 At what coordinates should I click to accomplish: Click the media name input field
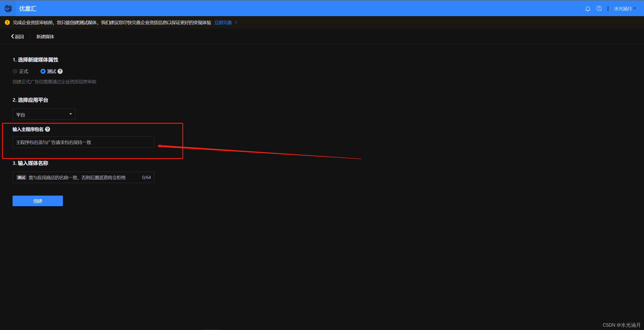pyautogui.click(x=83, y=178)
